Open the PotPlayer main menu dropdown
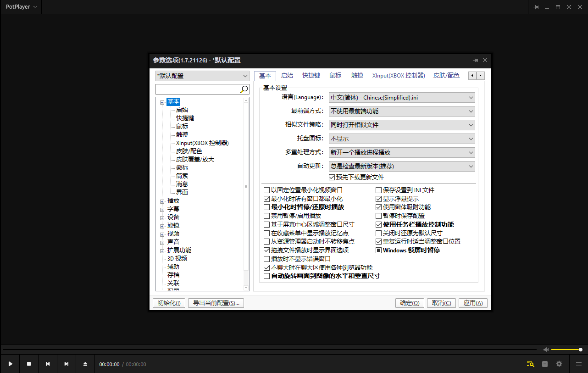Screen dimensions: 588x373 [x=21, y=7]
